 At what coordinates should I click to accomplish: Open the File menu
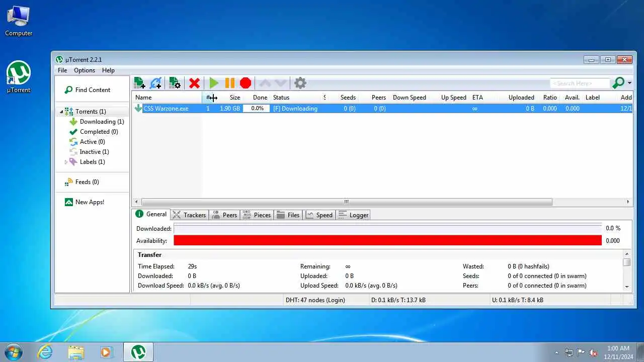coord(62,70)
